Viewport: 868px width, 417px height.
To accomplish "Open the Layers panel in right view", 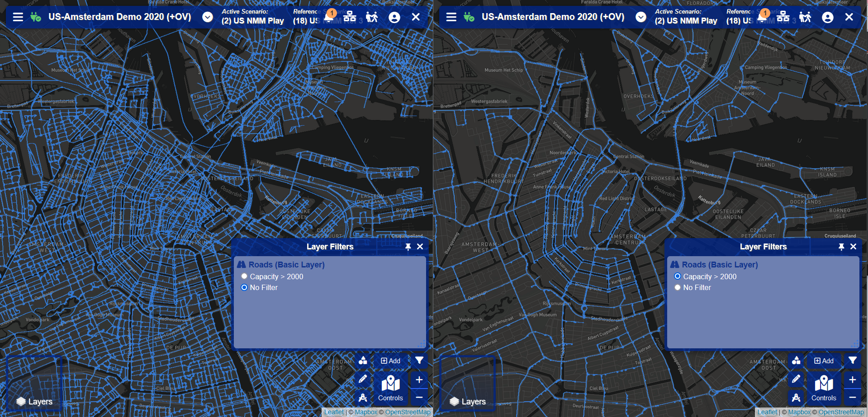I will click(x=467, y=384).
